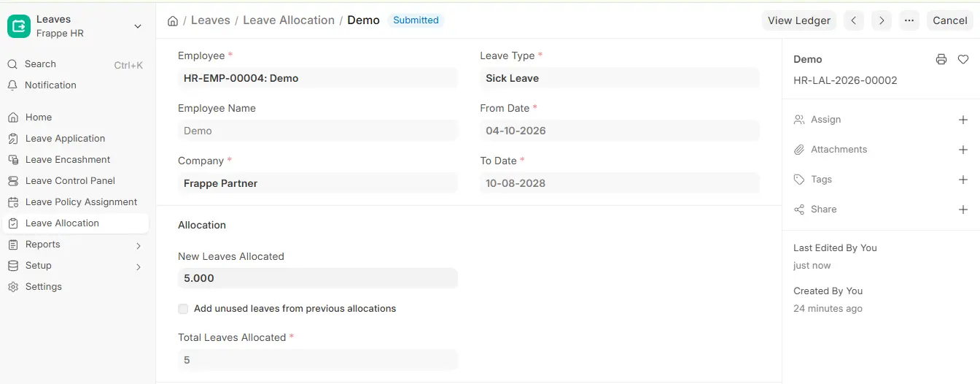Screen dimensions: 980x384
Task: Click the New Leaves Allocated field 5.000
Action: (318, 278)
